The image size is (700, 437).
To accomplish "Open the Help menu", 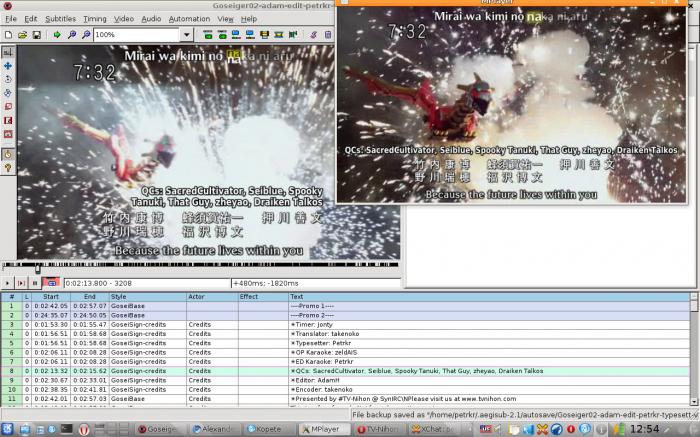I will [249, 19].
